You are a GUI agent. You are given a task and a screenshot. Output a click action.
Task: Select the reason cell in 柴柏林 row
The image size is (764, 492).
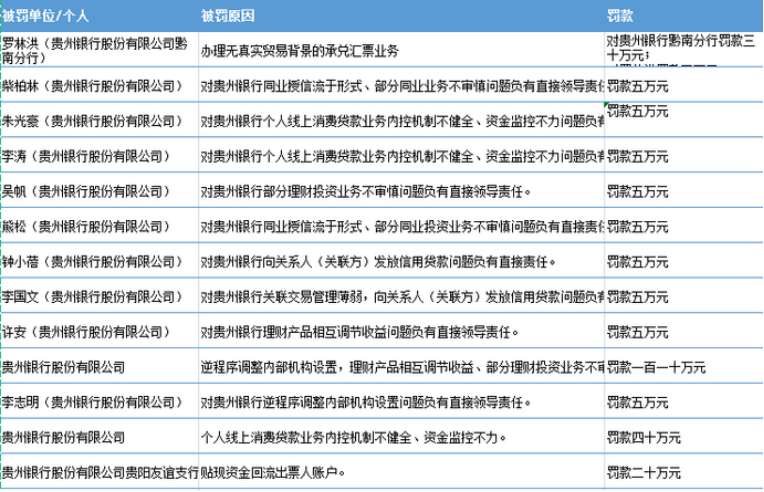401,85
